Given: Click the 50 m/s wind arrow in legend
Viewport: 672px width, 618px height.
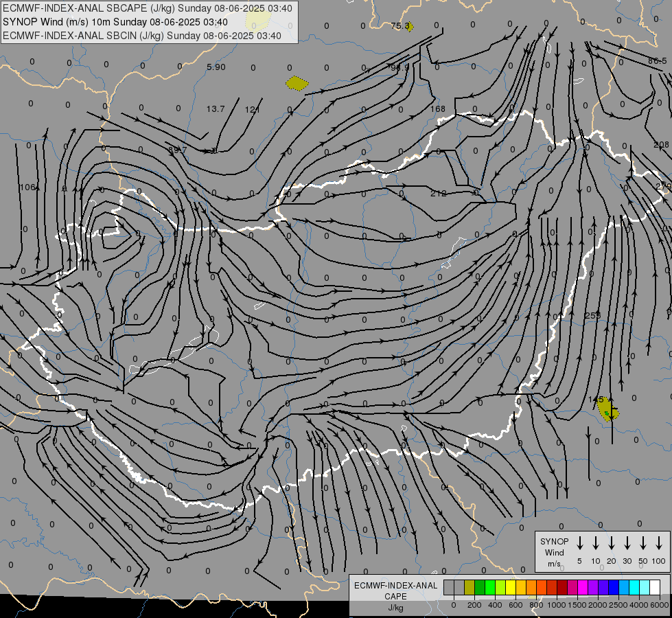Looking at the screenshot, I should click(x=643, y=543).
